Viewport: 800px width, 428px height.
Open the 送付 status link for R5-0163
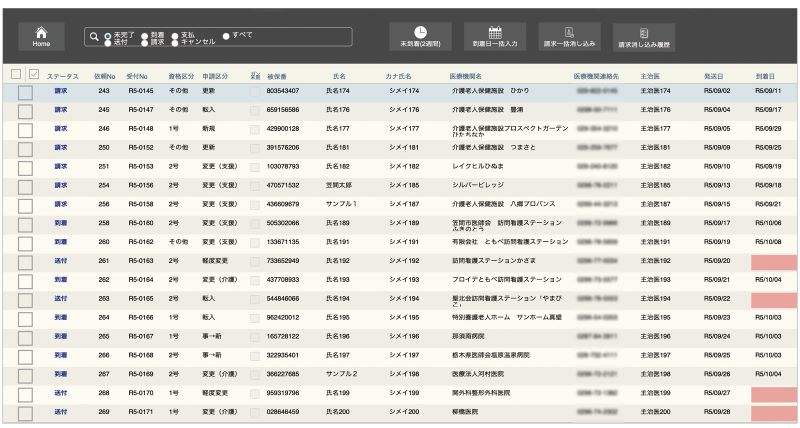pos(62,260)
